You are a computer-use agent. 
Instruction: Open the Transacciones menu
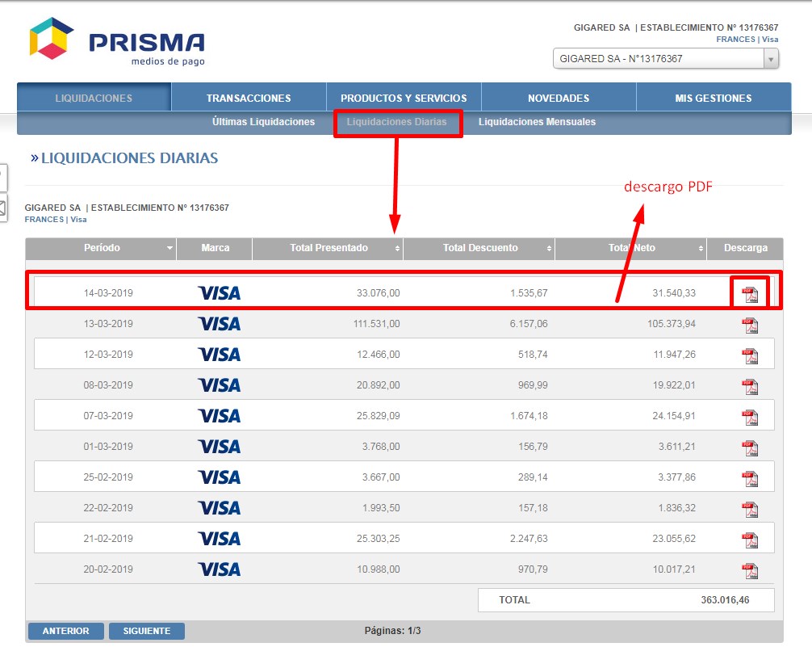(x=248, y=99)
